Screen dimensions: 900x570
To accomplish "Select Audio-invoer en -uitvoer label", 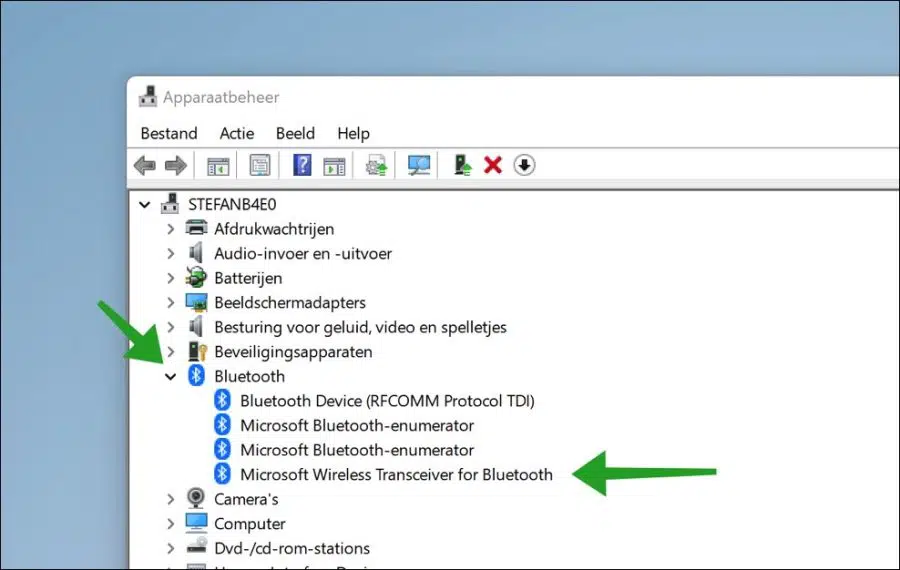I will click(x=302, y=253).
